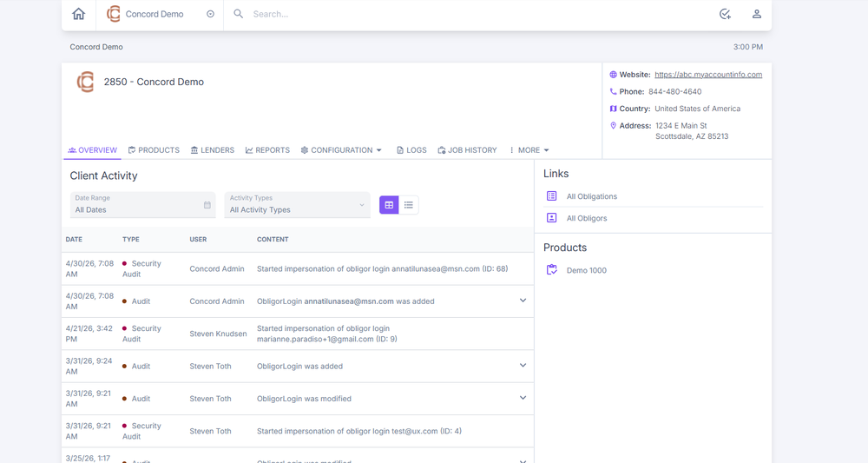
Task: Open the Demo 1000 product link
Action: (x=586, y=270)
